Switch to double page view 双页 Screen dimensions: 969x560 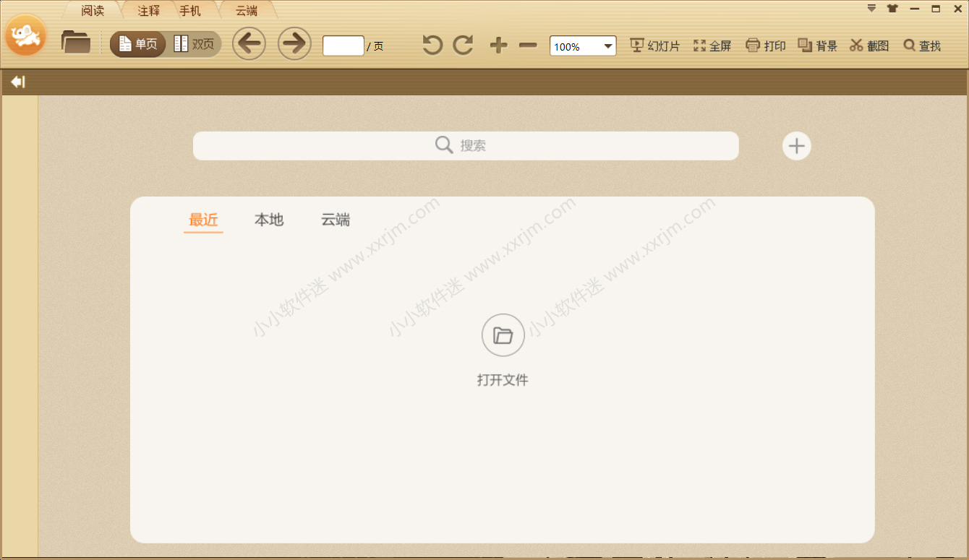194,44
